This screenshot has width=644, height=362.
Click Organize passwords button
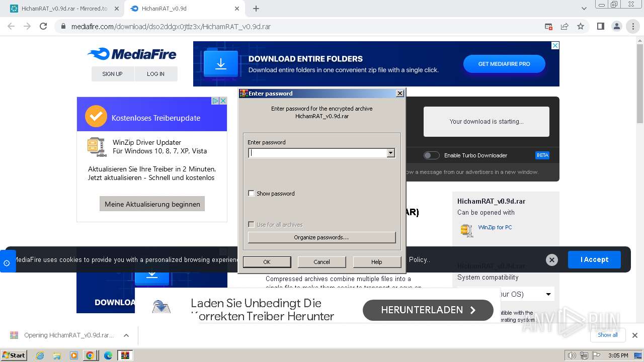[321, 237]
